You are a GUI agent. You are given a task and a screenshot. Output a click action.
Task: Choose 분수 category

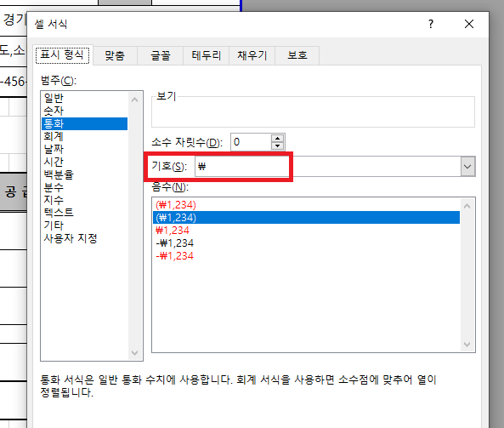click(x=85, y=187)
